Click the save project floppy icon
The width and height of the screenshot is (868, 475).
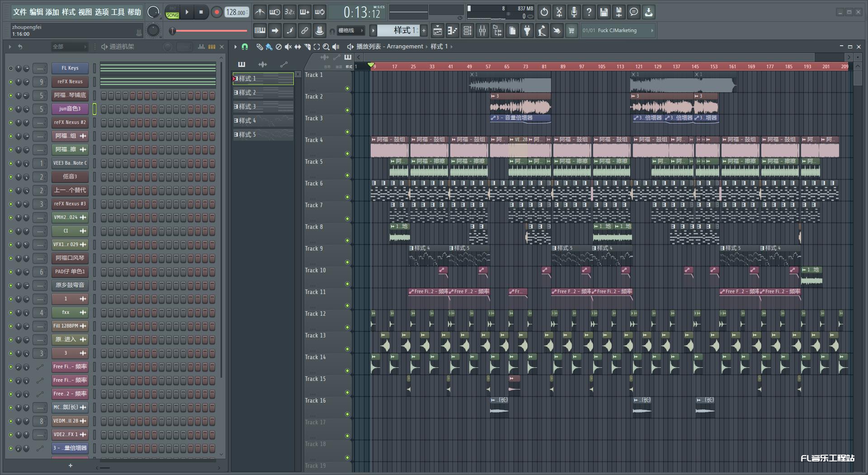(x=604, y=12)
